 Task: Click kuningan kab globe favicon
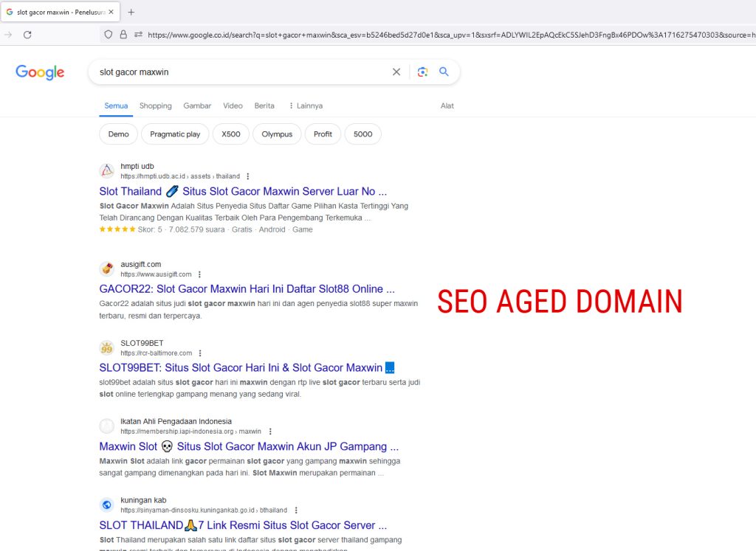point(107,505)
